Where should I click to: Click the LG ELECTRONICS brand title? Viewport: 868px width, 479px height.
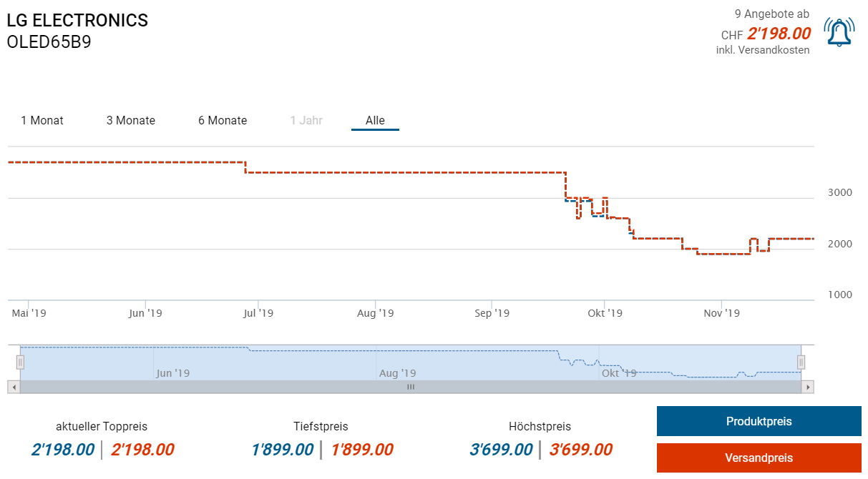(x=77, y=20)
